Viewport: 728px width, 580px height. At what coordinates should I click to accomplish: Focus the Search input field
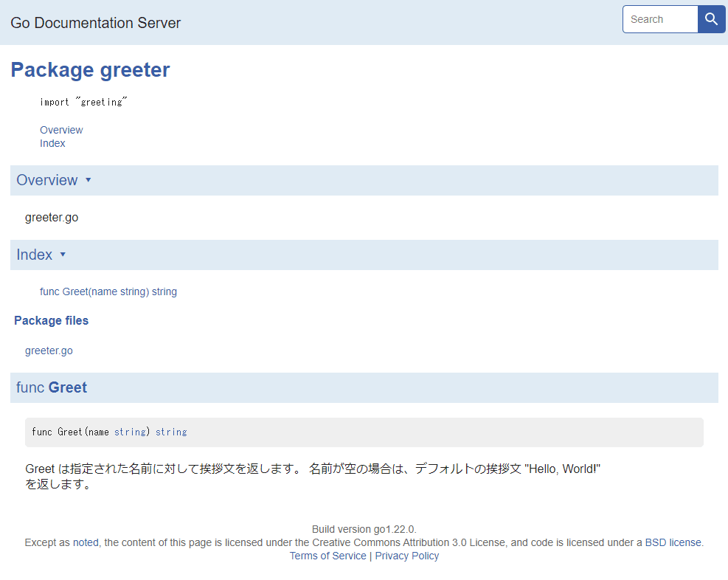click(660, 19)
